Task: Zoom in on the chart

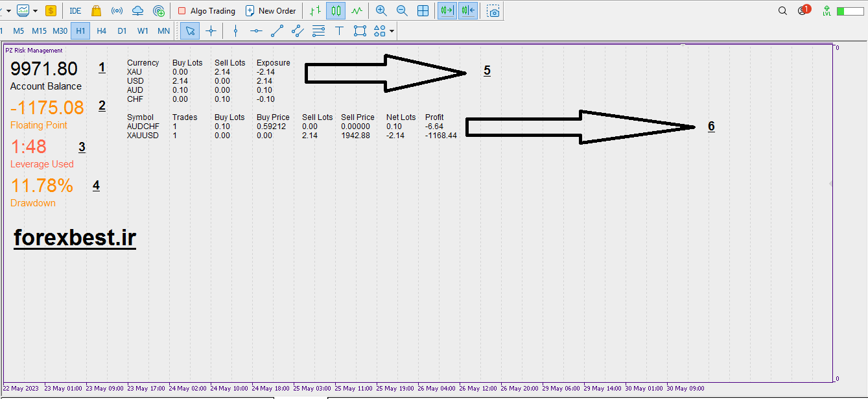Action: [x=381, y=11]
